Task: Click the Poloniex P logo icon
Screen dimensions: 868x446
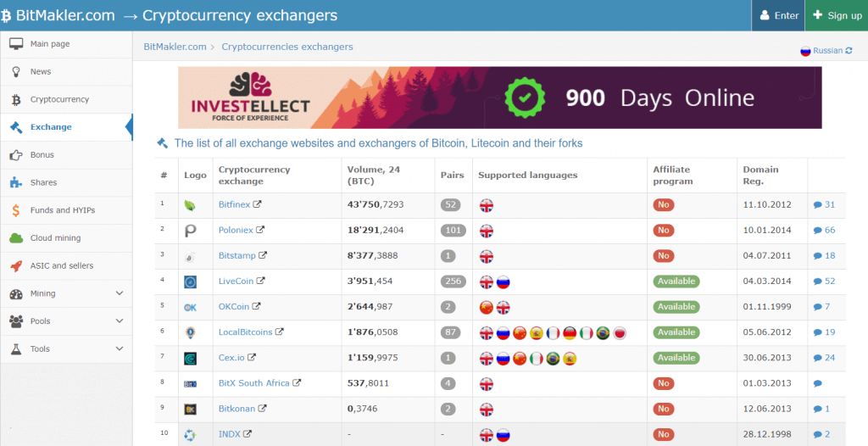Action: 190,231
